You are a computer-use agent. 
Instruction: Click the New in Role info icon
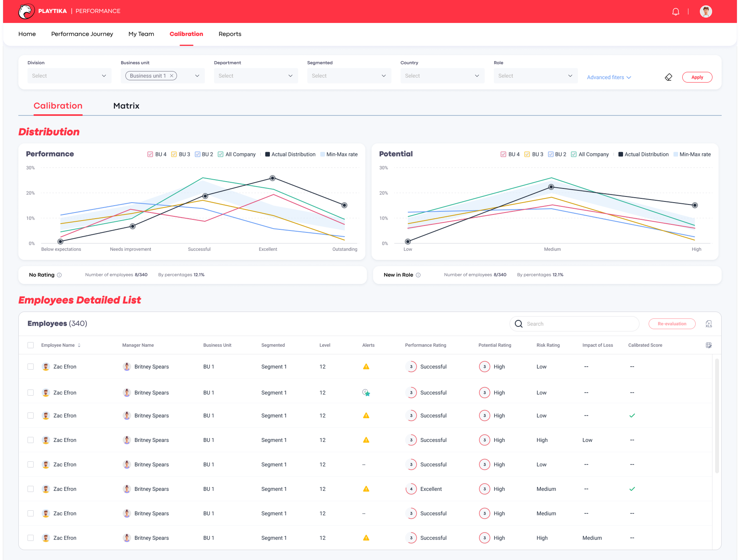pyautogui.click(x=418, y=275)
